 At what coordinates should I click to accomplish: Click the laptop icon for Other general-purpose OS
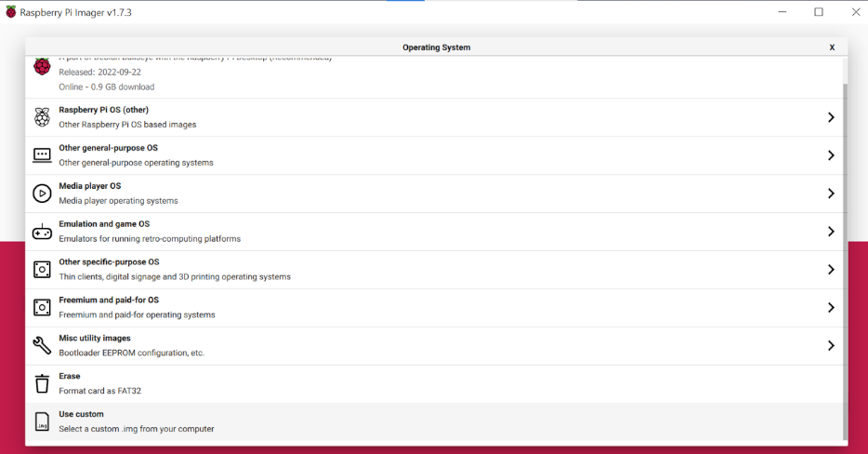click(x=42, y=155)
